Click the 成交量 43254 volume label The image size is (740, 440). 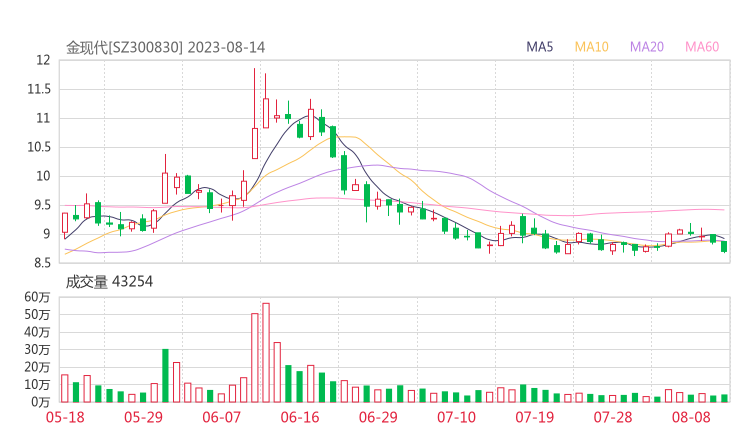[109, 282]
